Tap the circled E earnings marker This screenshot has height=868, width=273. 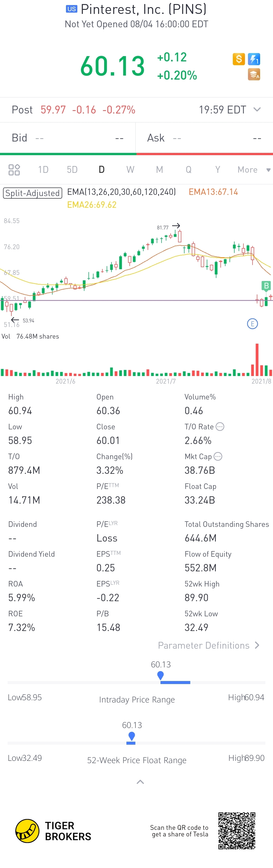[x=253, y=324]
